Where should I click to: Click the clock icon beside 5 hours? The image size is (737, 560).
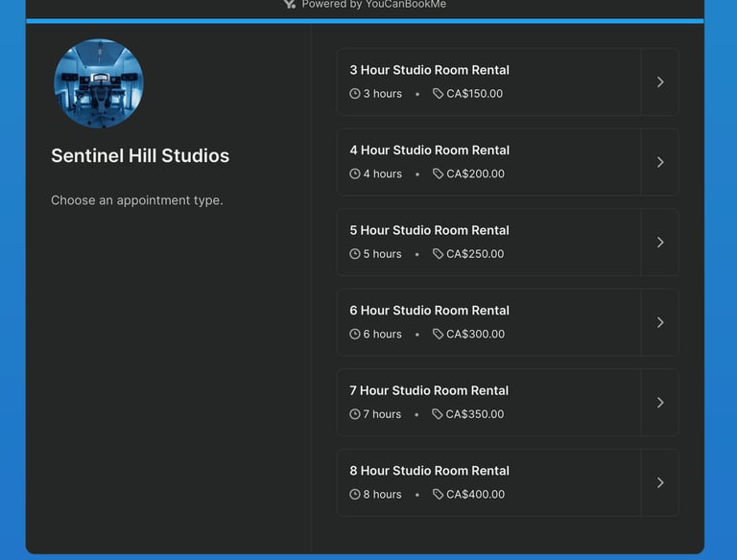[x=355, y=254]
